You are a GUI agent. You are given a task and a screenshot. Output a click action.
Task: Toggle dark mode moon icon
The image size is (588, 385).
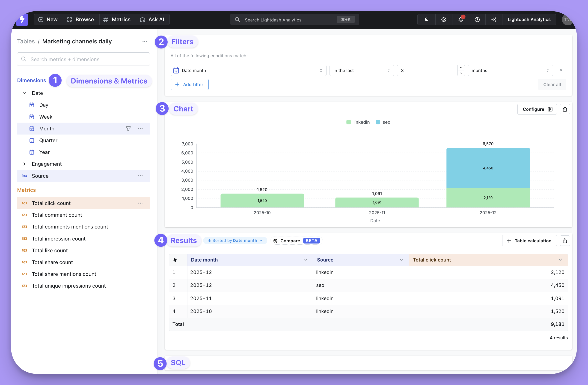[x=426, y=20]
